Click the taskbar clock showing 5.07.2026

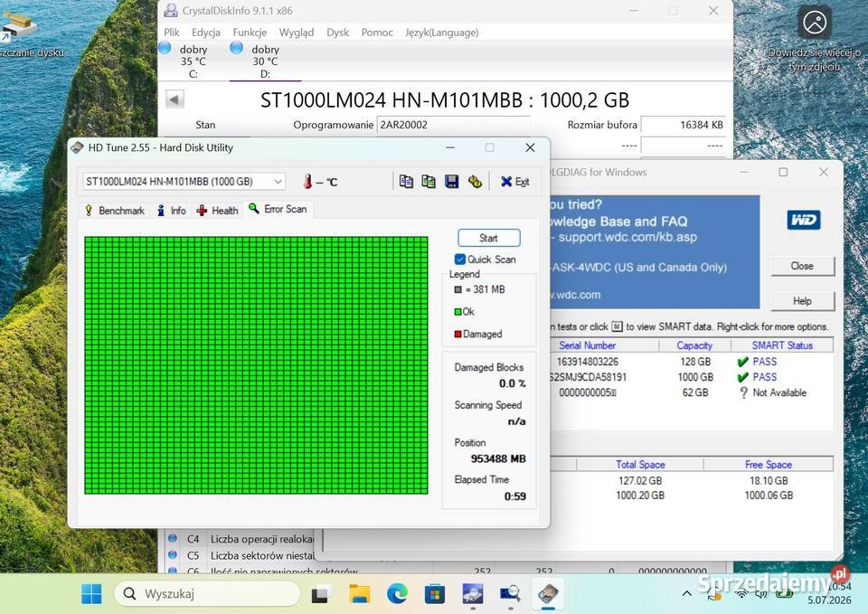point(829,593)
